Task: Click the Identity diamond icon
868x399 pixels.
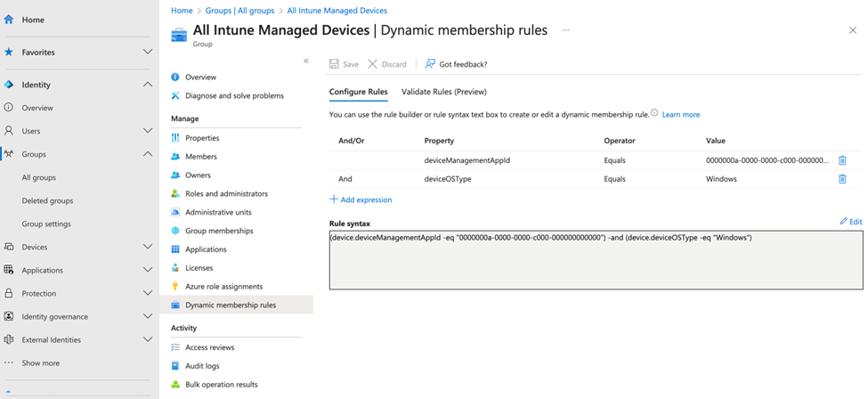Action: tap(8, 85)
